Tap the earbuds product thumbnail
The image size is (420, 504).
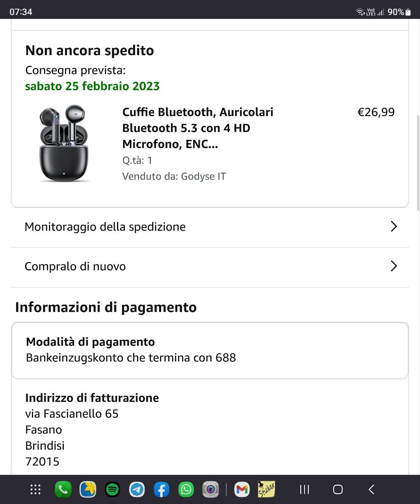click(64, 143)
